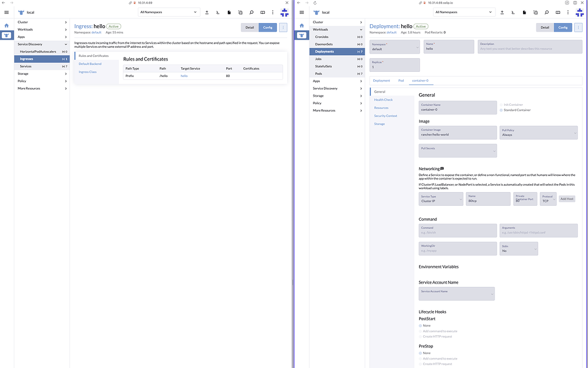Expand the Cluster section in the sidebar
Viewport: 588px width, 368px height.
coord(23,21)
